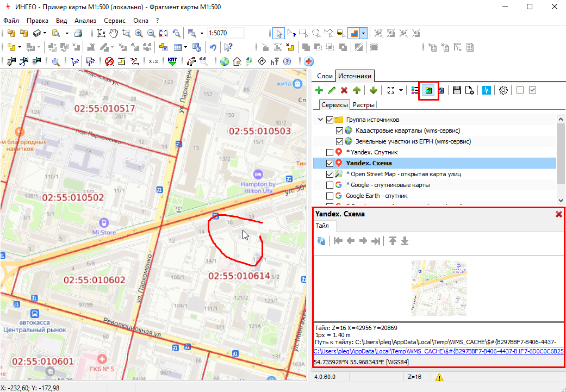
Task: Click the gear settings icon in sources panel
Action: point(503,90)
